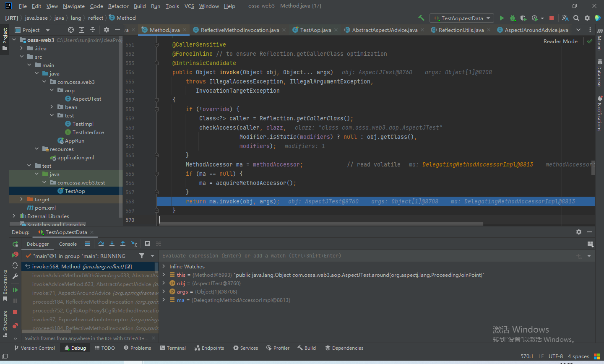Hide the Project panel with minus icon
Viewport: 604px width, 364px height.
[117, 30]
